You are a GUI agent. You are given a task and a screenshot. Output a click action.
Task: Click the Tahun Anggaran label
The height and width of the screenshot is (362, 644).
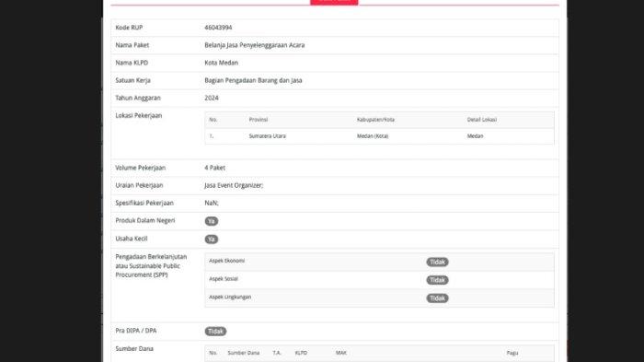138,98
